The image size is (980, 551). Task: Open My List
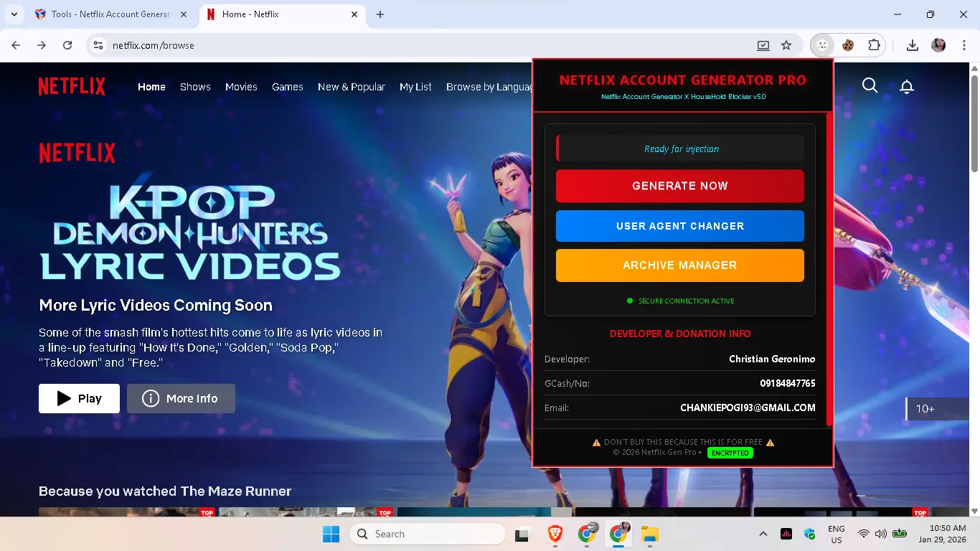415,87
